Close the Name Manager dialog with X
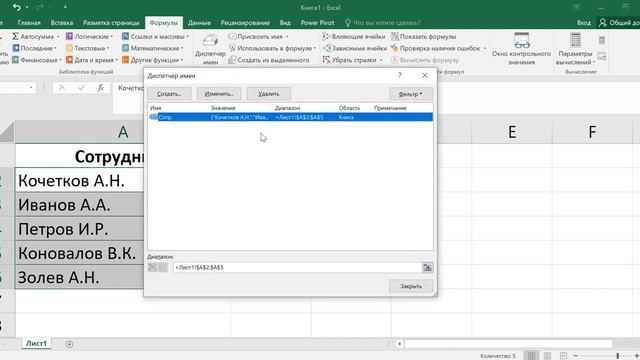The height and width of the screenshot is (360, 640). pos(424,76)
